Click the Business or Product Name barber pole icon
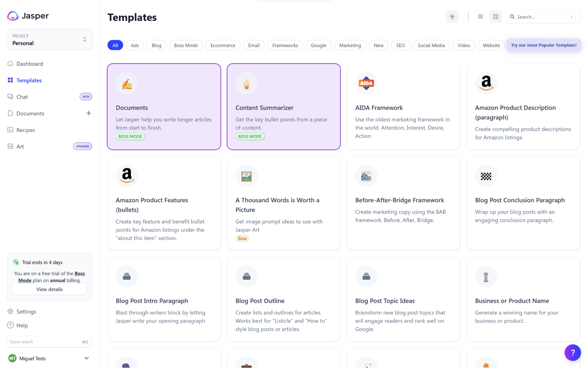This screenshot has height=368, width=588. pos(486,276)
